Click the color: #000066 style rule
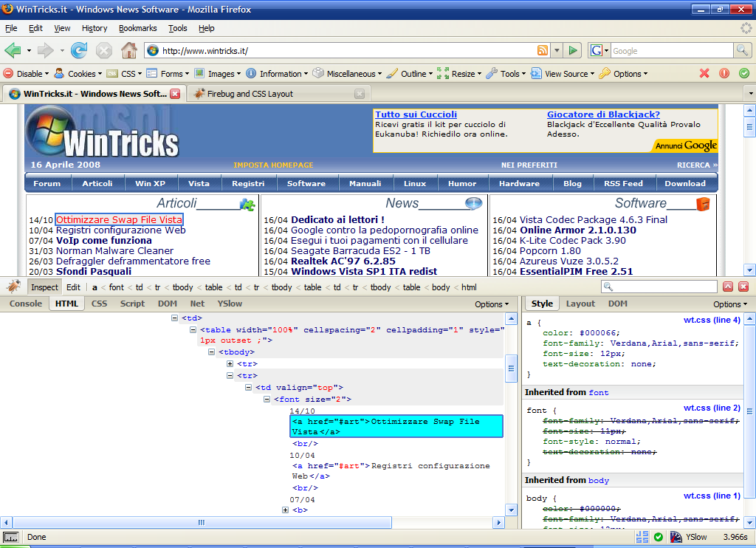Viewport: 756px width, 548px height. [581, 333]
